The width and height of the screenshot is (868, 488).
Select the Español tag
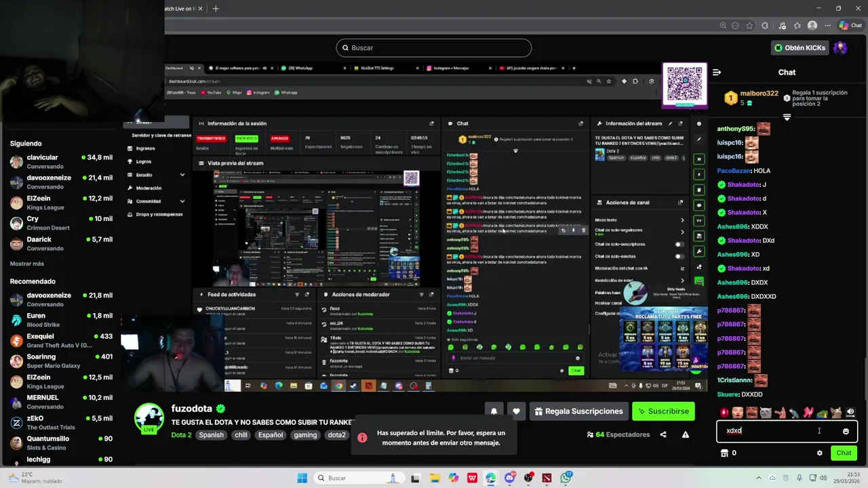[271, 435]
